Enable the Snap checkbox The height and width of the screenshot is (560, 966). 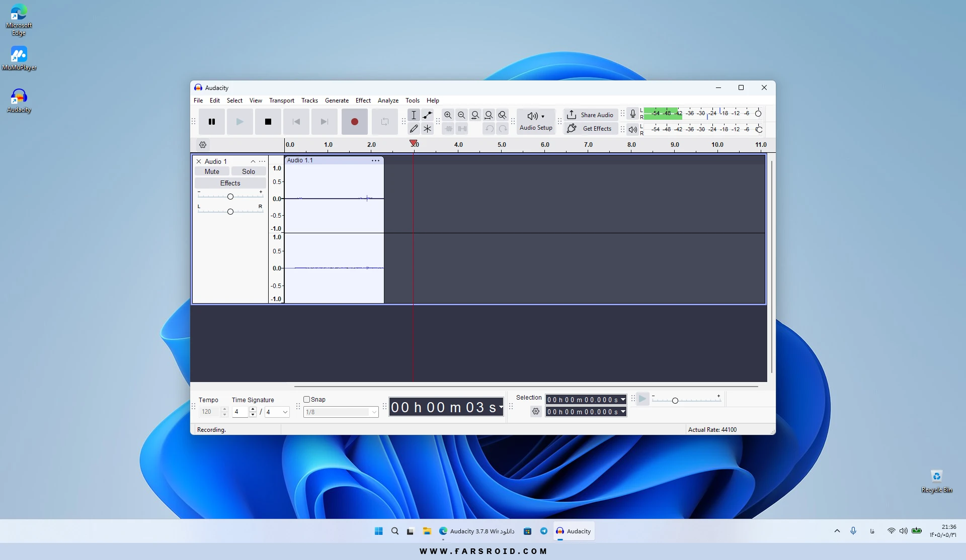306,400
